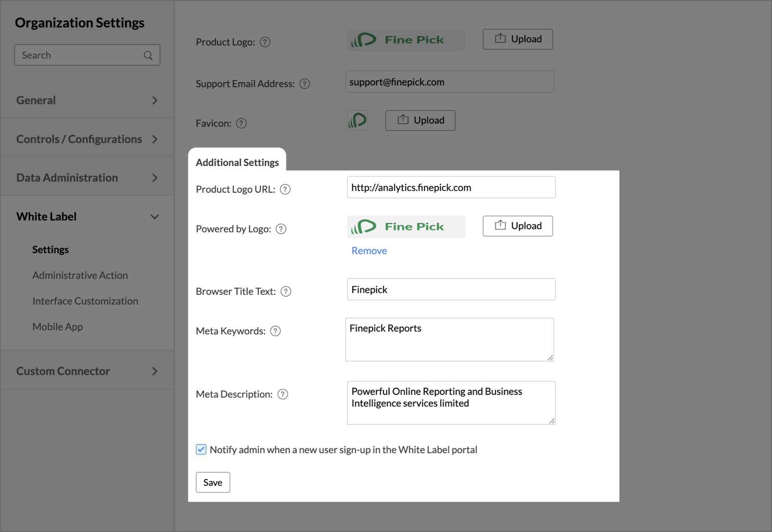Open help for Product Logo URL

pyautogui.click(x=285, y=190)
